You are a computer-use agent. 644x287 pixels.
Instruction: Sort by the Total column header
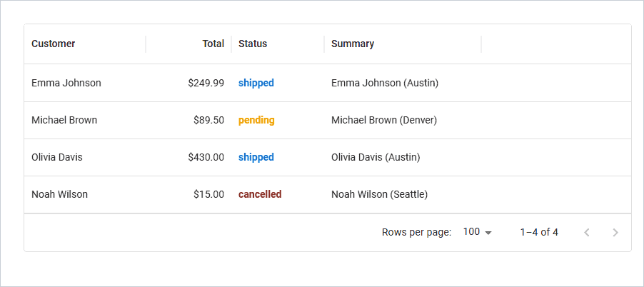(x=213, y=44)
